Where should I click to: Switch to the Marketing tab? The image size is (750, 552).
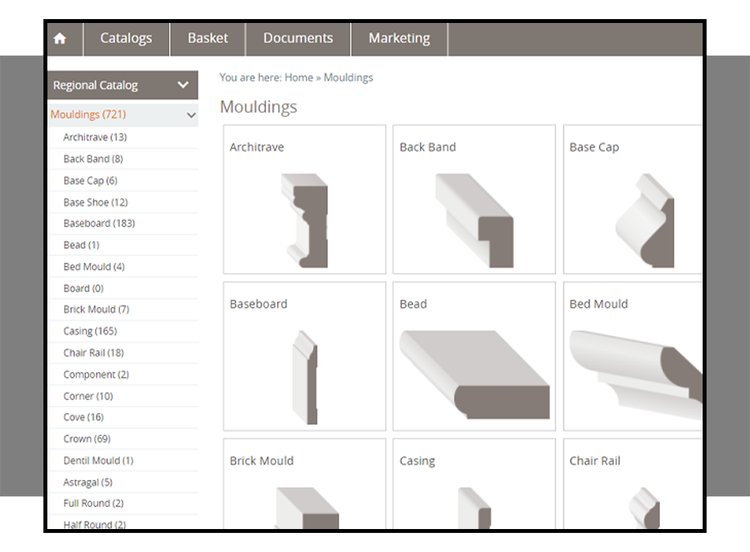(x=399, y=39)
